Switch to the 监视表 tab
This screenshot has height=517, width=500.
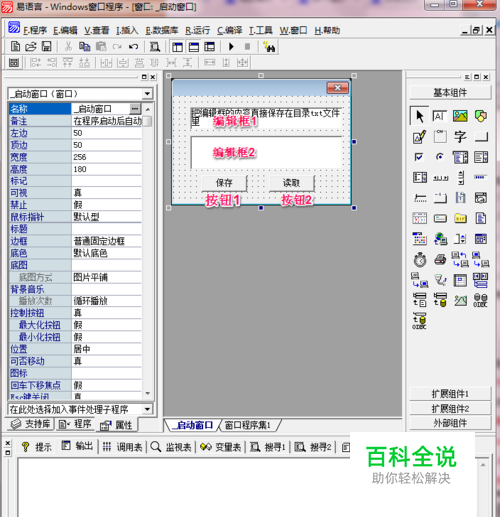click(171, 447)
